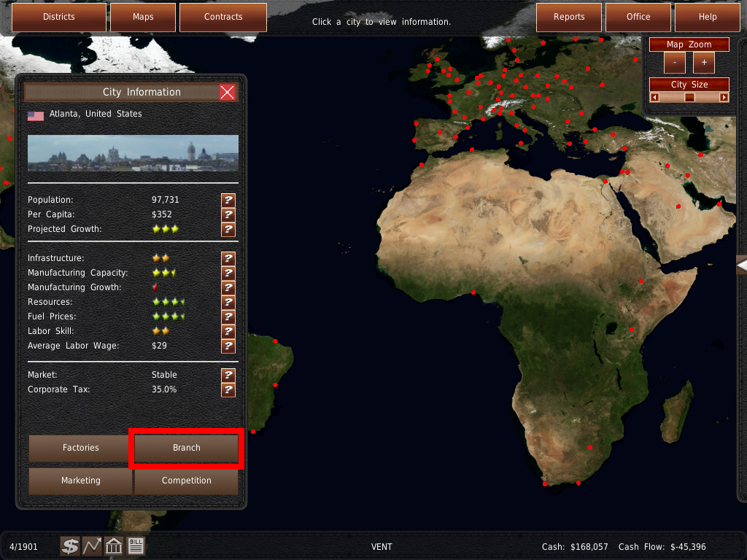Decrease city size with left arrow
This screenshot has height=560, width=747.
point(654,97)
